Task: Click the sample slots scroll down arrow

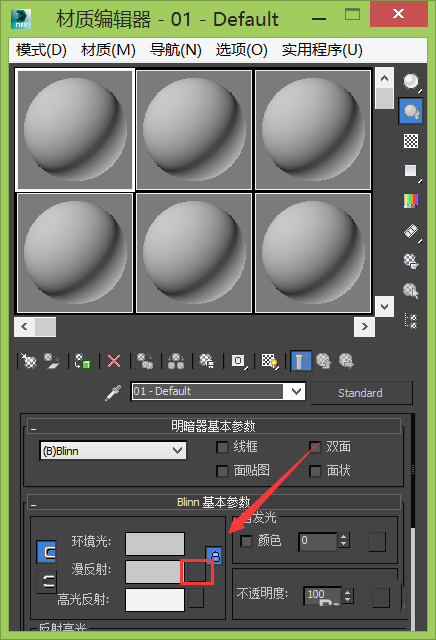Action: (x=384, y=306)
